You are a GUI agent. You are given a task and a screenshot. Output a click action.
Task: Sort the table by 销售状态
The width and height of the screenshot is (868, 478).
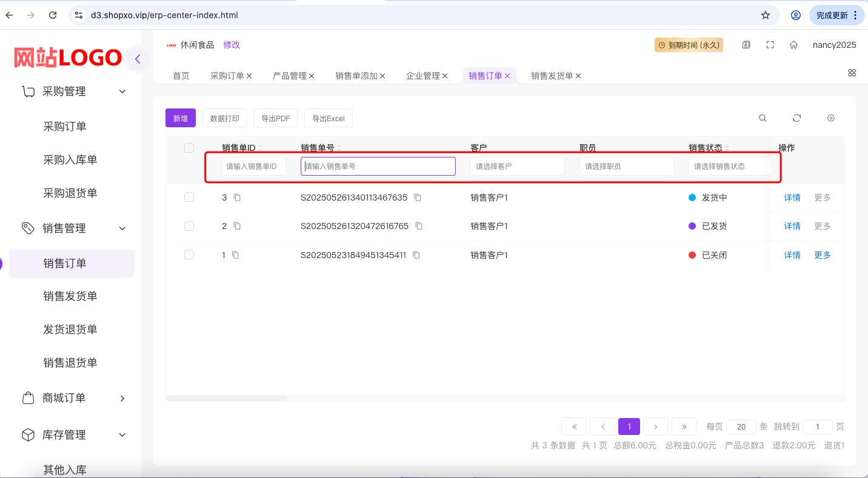[x=727, y=148]
